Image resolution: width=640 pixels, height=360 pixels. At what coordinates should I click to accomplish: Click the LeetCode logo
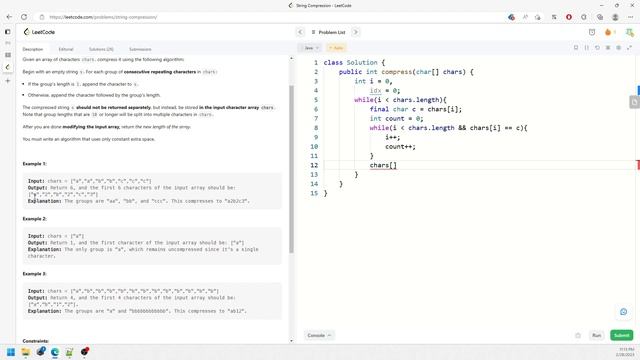click(x=39, y=32)
